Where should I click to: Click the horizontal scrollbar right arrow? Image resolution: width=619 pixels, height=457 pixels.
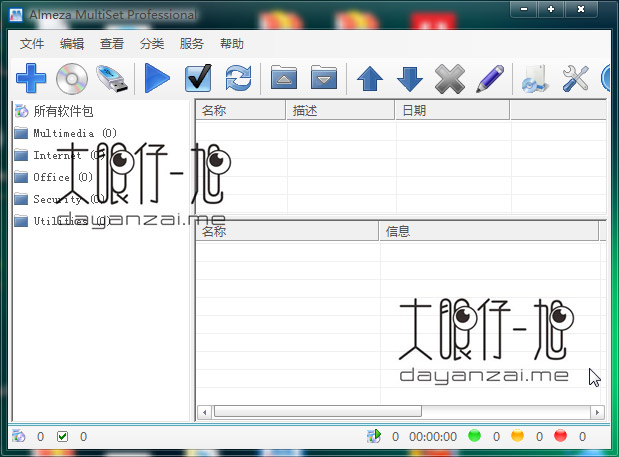[x=598, y=411]
